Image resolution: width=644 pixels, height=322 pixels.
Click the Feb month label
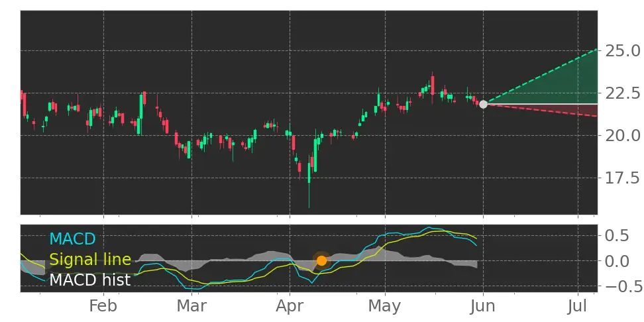[103, 306]
